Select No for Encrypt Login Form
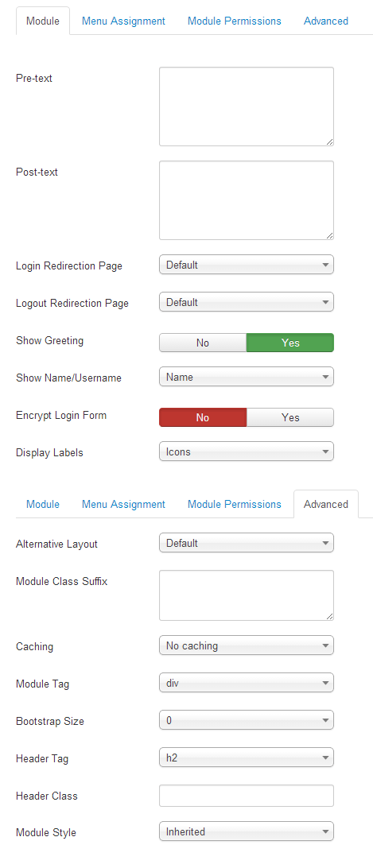The width and height of the screenshot is (373, 868). click(202, 417)
